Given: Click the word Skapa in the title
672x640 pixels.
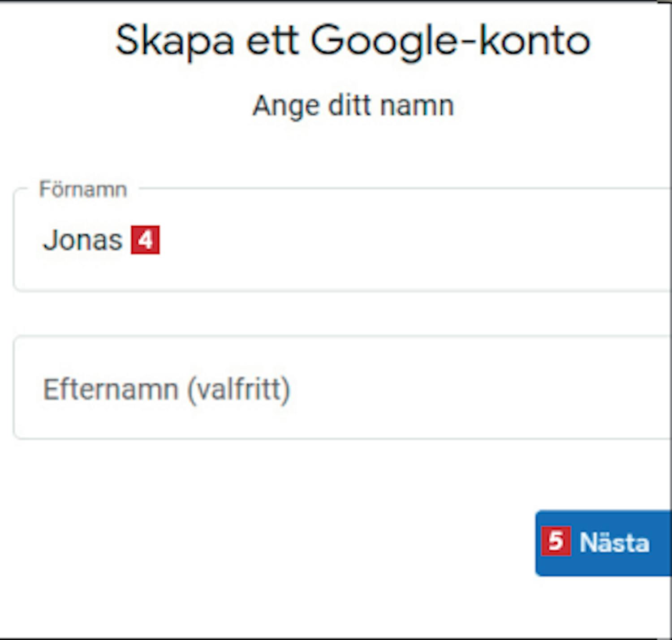Looking at the screenshot, I should point(175,41).
